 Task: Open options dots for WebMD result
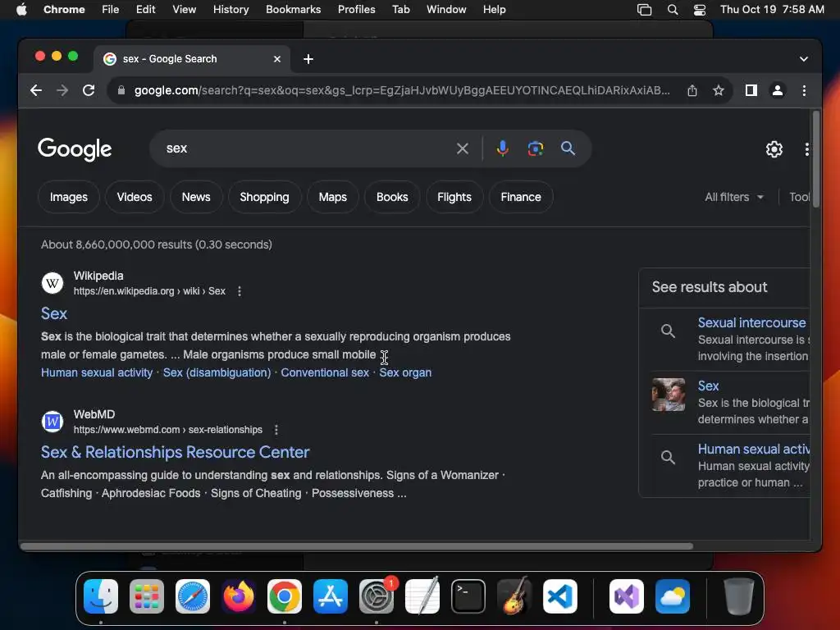tap(276, 430)
